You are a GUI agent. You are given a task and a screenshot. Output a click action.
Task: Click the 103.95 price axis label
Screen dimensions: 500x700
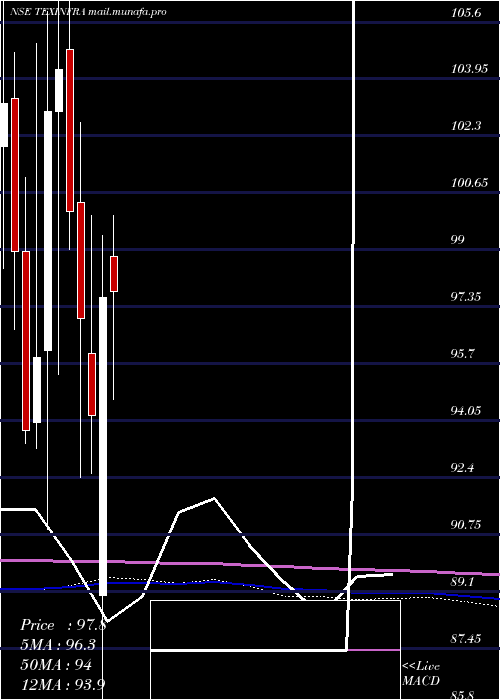[469, 69]
